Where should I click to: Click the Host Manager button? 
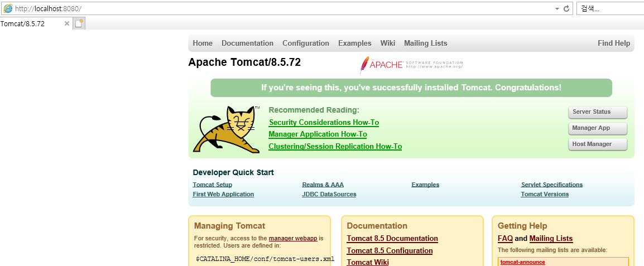pyautogui.click(x=598, y=144)
